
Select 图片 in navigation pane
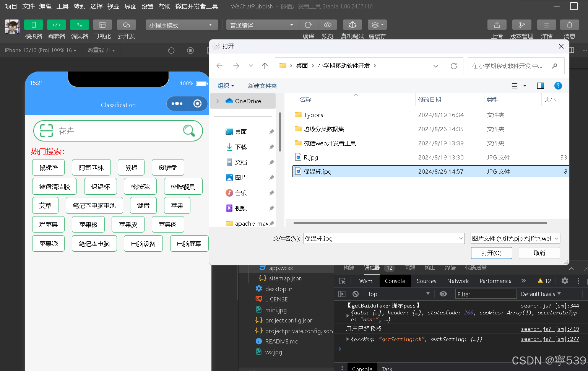point(241,177)
